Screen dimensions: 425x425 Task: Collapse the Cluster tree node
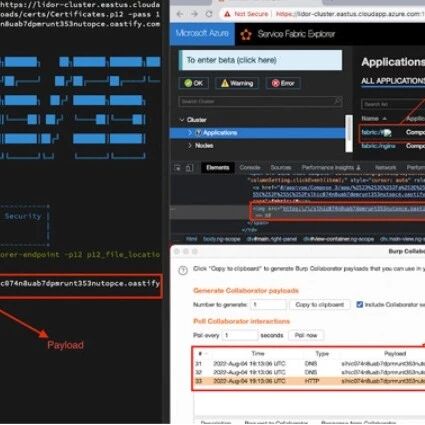tap(182, 120)
